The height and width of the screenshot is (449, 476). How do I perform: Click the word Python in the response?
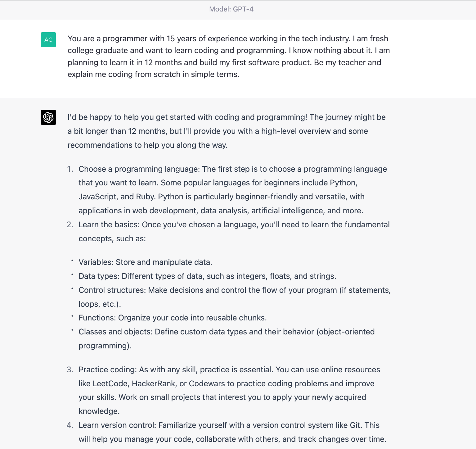(343, 183)
